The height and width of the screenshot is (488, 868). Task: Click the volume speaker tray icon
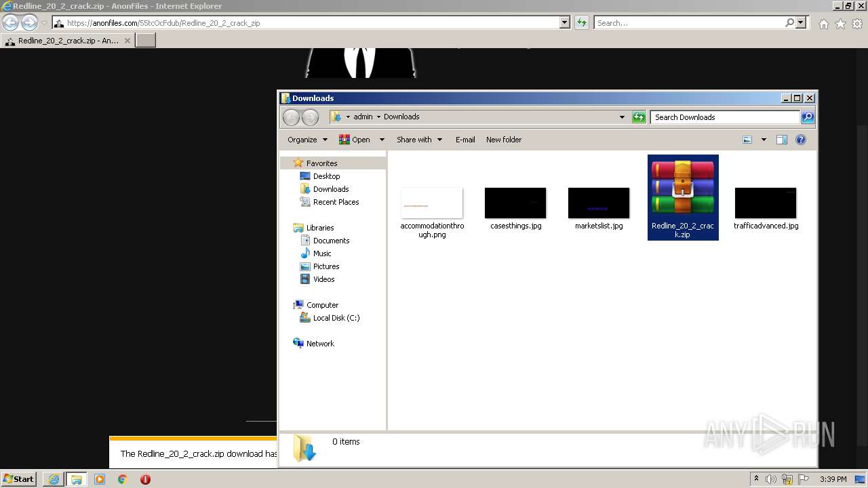point(771,479)
